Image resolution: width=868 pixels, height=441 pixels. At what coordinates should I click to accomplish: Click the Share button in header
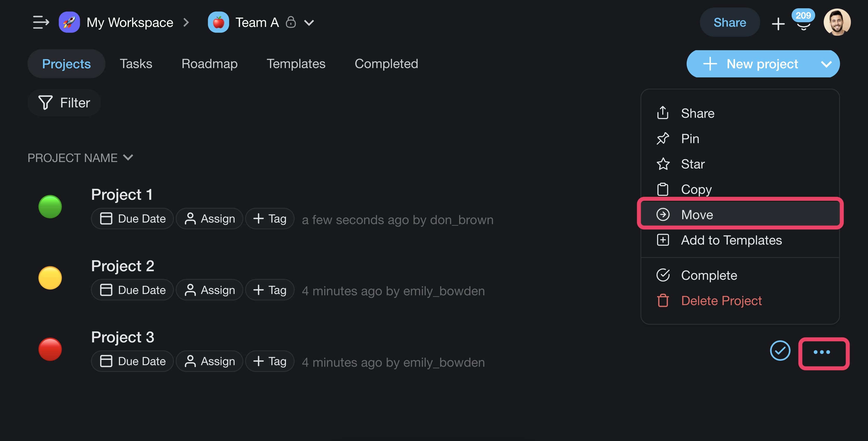point(730,22)
